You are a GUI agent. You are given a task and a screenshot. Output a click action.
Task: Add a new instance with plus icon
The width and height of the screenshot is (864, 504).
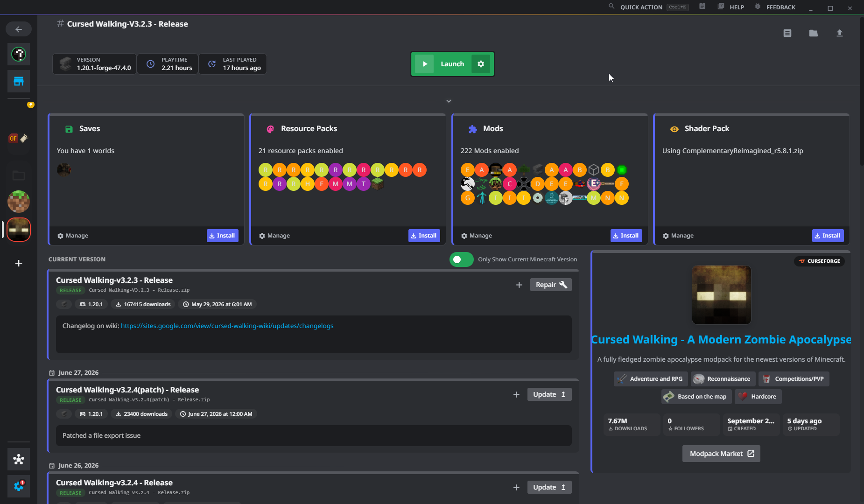click(x=19, y=263)
